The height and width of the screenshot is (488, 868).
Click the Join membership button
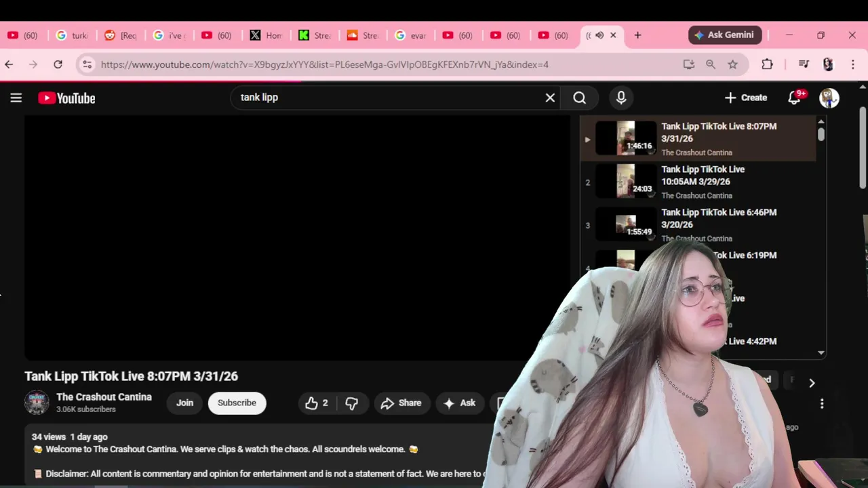click(185, 403)
